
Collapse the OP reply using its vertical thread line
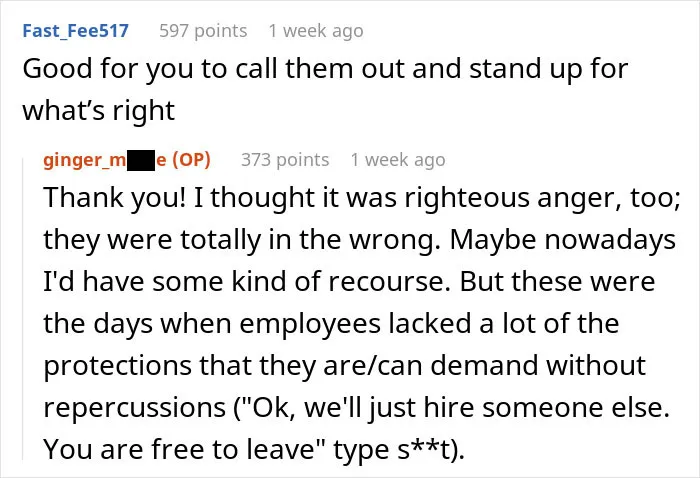point(23,308)
